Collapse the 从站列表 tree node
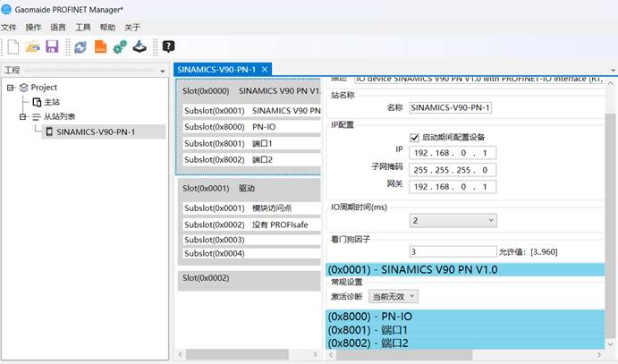Viewport: 618px width, 364px height. (x=23, y=116)
